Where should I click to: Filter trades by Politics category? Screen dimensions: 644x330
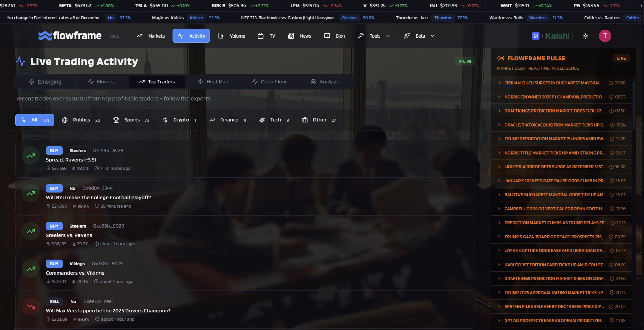coord(81,120)
